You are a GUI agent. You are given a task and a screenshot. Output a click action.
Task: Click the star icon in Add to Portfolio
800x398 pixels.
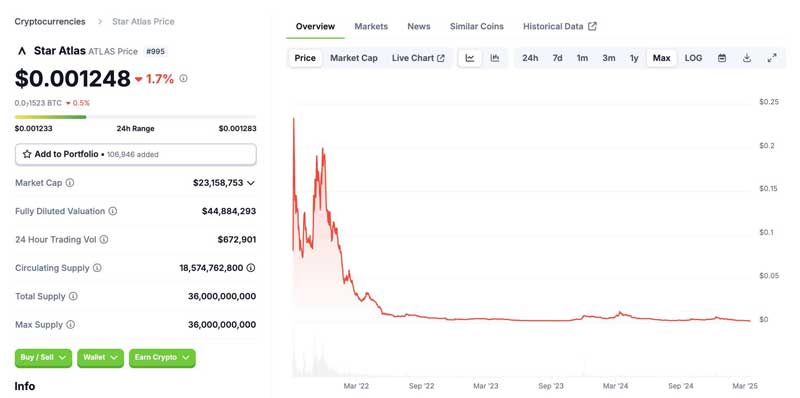[x=27, y=154]
